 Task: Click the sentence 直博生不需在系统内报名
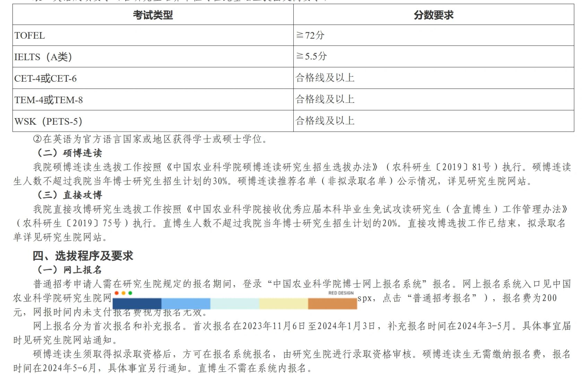[252, 368]
